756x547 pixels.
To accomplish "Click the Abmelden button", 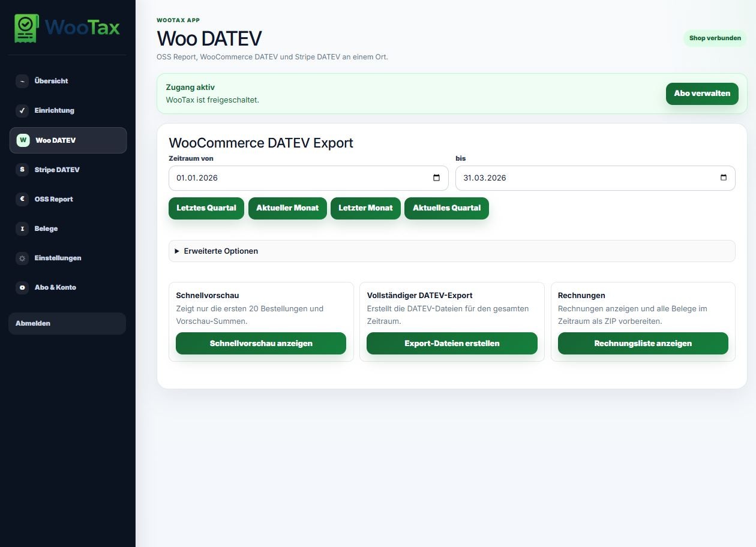I will [x=67, y=323].
